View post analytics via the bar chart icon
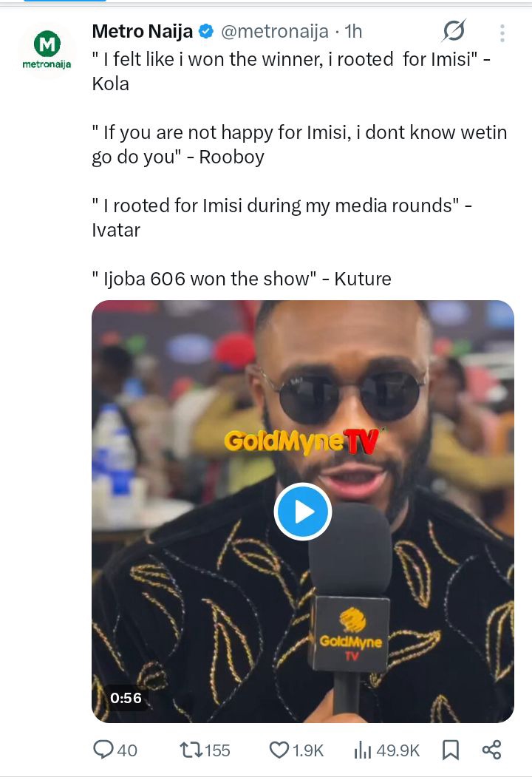The height and width of the screenshot is (780, 532). tap(363, 750)
